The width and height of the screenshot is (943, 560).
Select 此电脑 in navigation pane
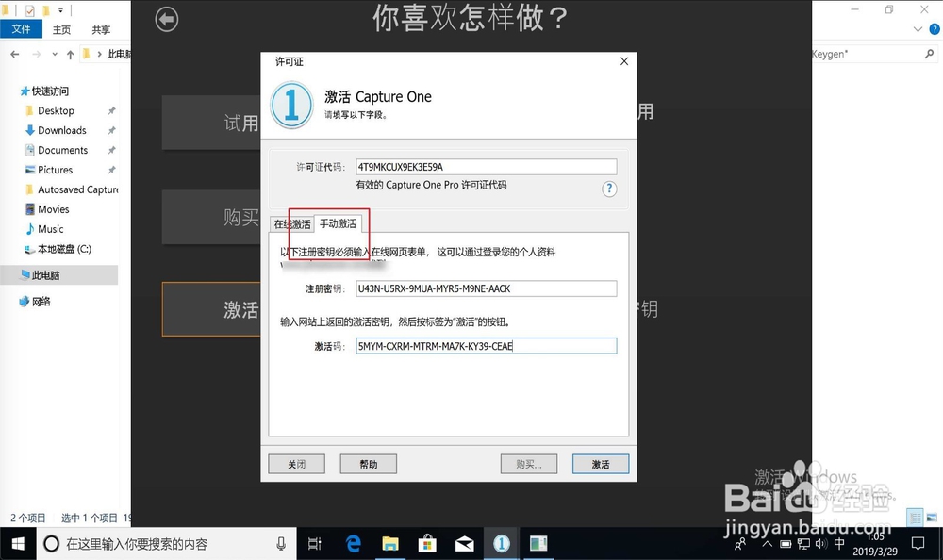click(58, 275)
